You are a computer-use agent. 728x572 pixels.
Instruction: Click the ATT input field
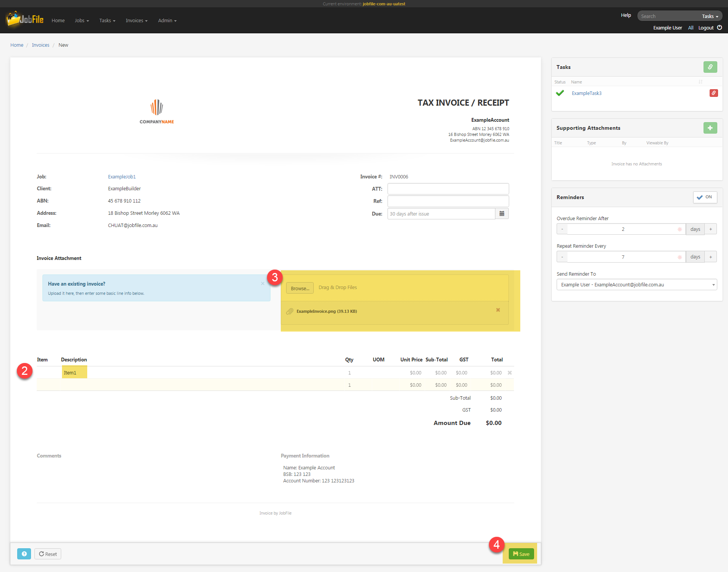point(448,189)
